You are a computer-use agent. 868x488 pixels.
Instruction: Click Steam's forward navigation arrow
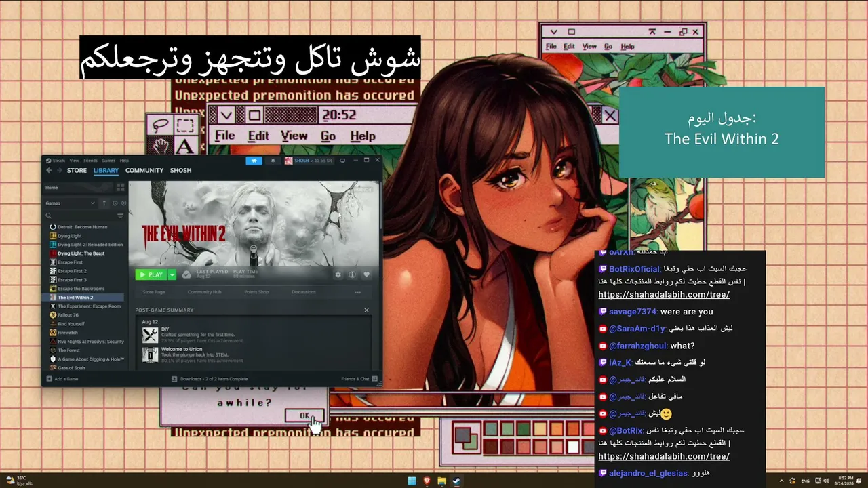point(60,170)
